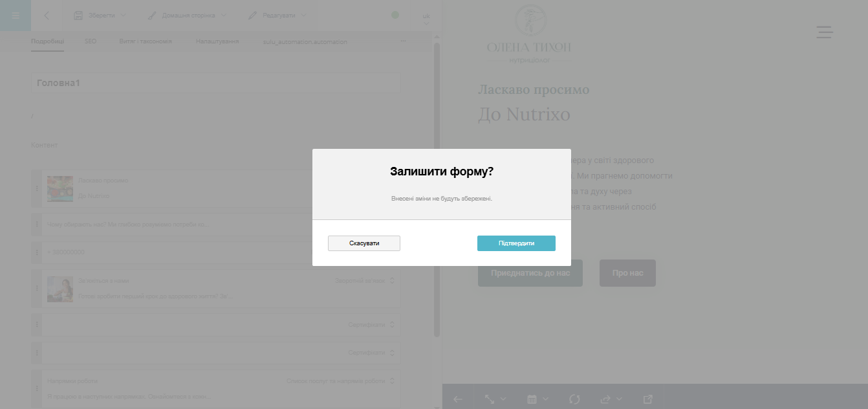The height and width of the screenshot is (409, 868).
Task: Go back using the top-left arrow
Action: point(47,16)
